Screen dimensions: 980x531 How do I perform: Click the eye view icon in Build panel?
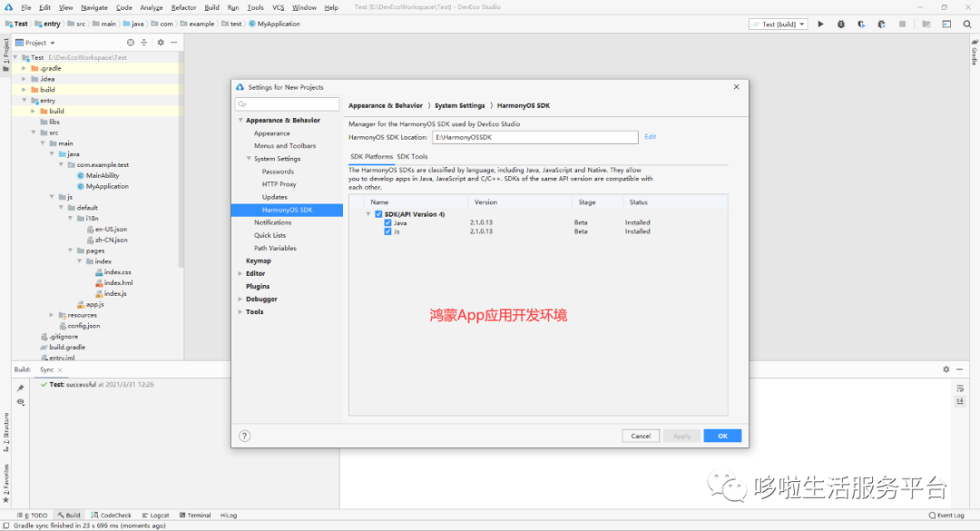[21, 402]
